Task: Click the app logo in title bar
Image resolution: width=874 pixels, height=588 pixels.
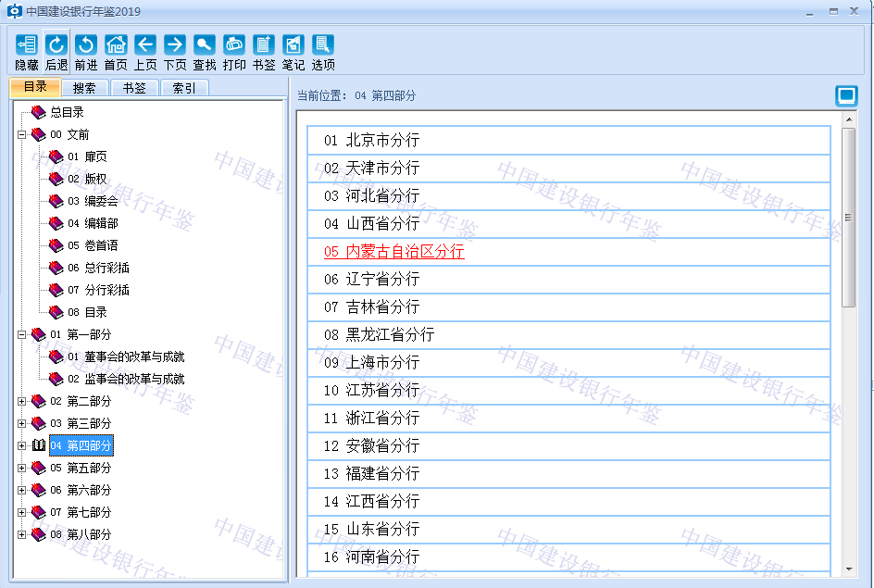Action: click(x=15, y=11)
